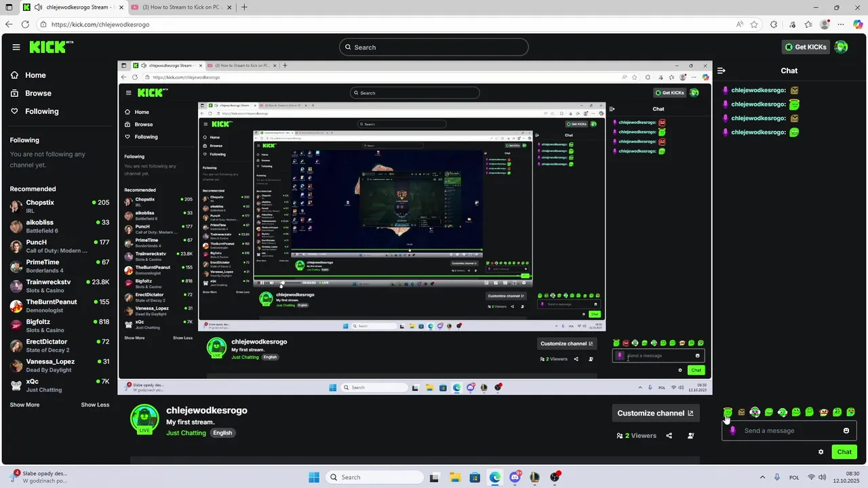Click the stream video player
Screen dimensions: 868x488
coord(415,228)
